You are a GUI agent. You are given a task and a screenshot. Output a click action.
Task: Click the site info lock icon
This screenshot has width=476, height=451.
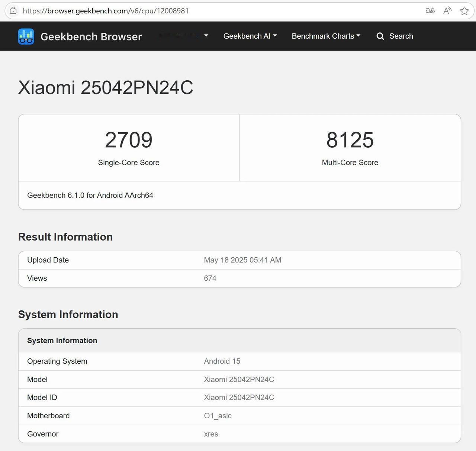point(13,11)
